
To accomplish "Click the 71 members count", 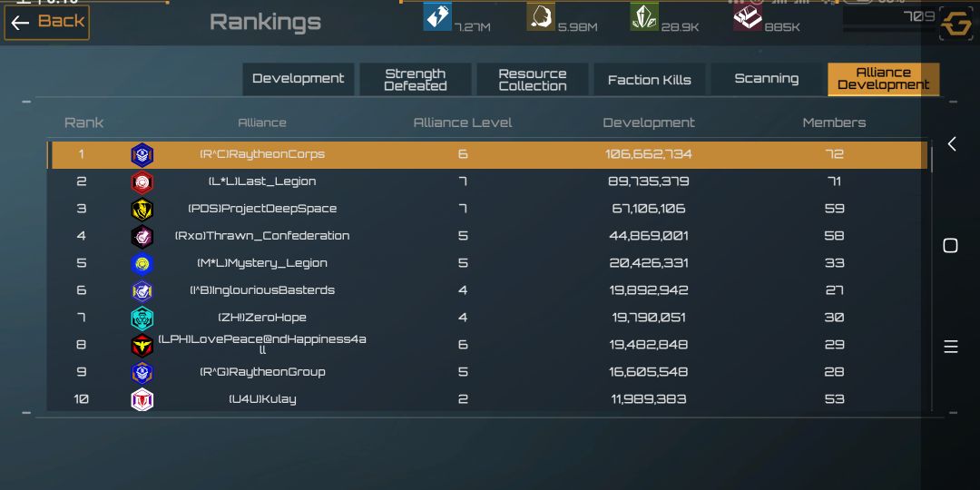I will click(x=835, y=181).
